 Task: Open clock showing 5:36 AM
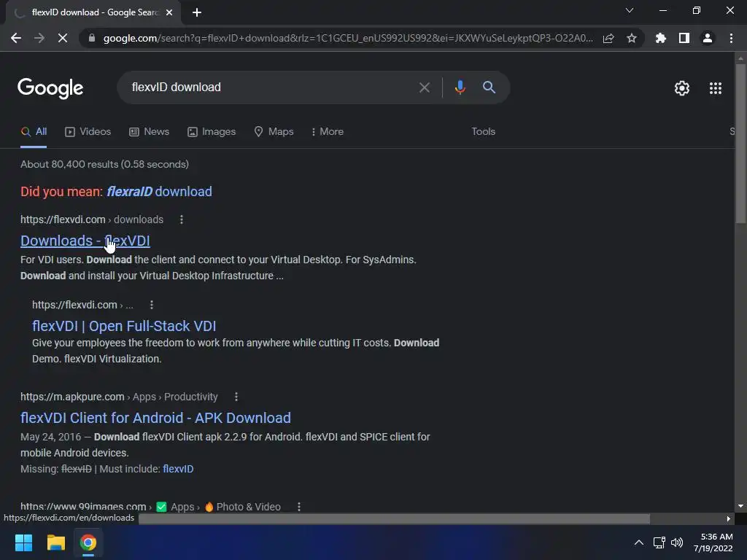[713, 542]
